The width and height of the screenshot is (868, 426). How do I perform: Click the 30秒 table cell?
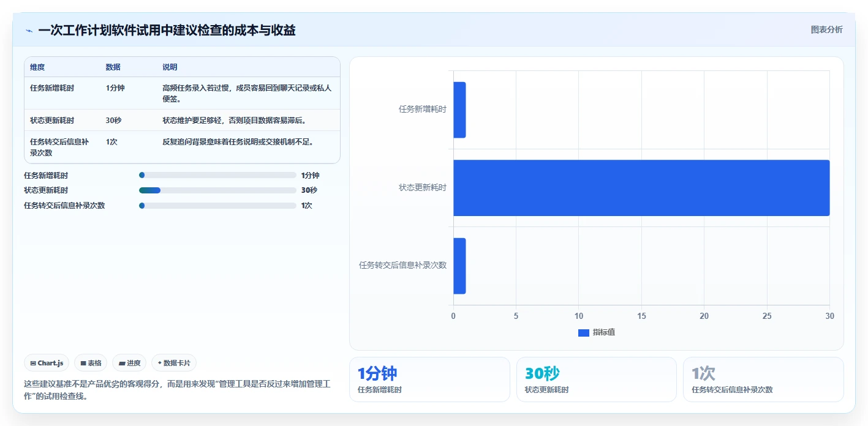pyautogui.click(x=113, y=121)
